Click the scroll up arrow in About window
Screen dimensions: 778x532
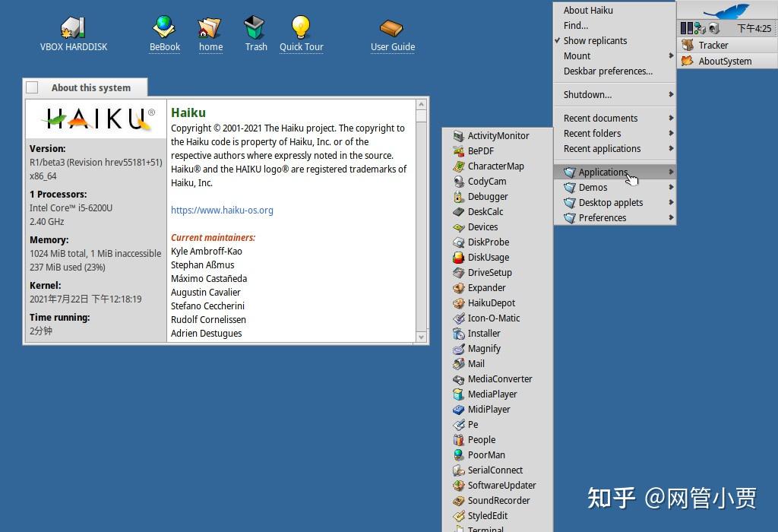click(x=421, y=104)
